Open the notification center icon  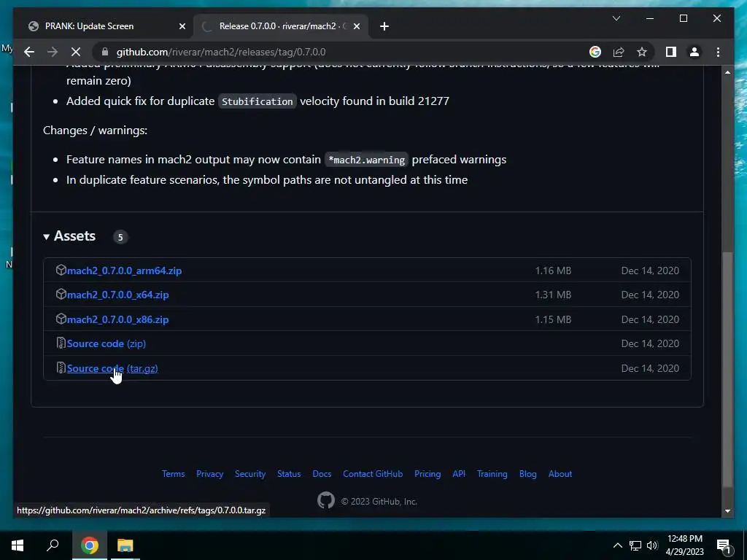click(724, 546)
